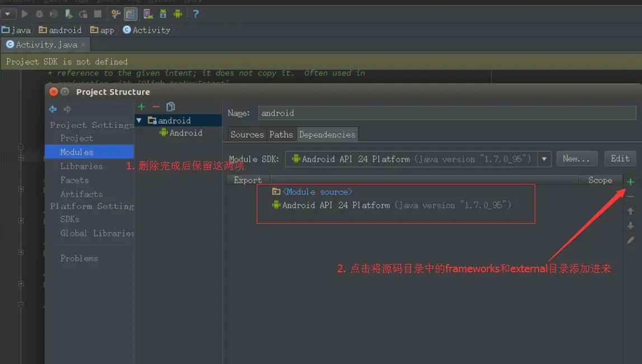
Task: Click the edit pencil icon beside the dependencies list
Action: [631, 240]
